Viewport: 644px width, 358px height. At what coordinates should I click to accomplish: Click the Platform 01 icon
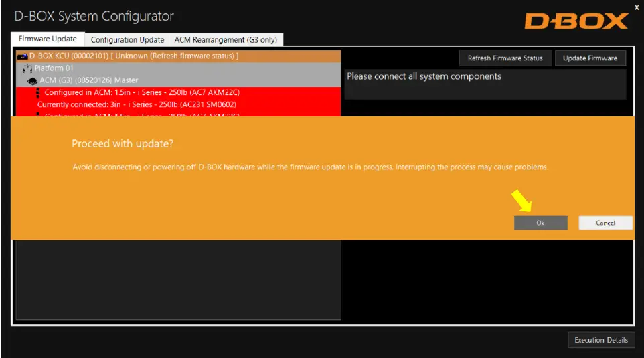click(27, 68)
